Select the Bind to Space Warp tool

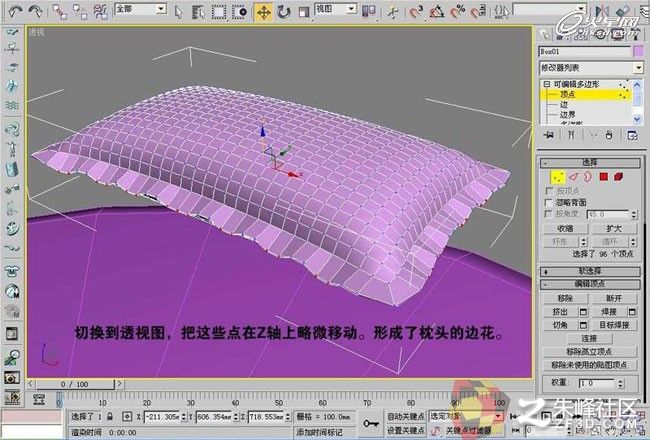click(x=101, y=12)
